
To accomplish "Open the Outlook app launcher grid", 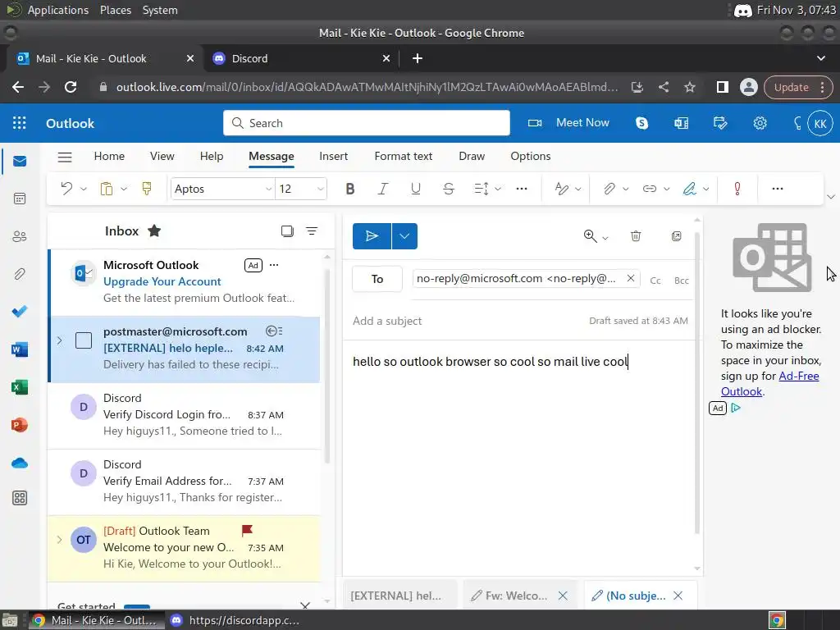I will click(20, 123).
